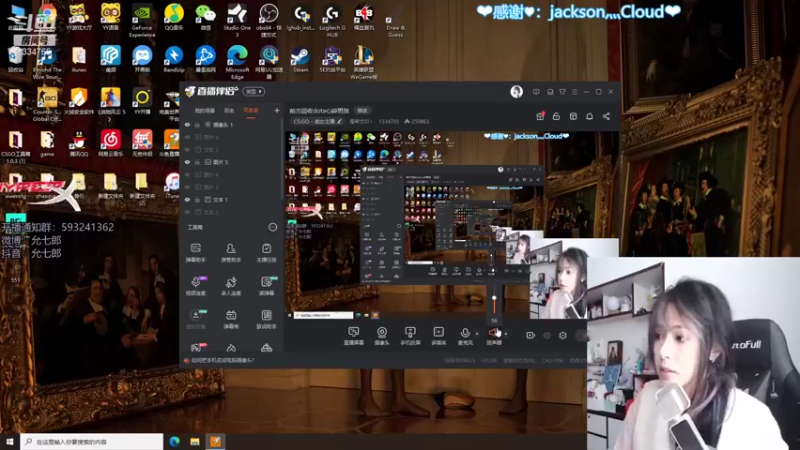Open the 弹幕秀 danmaku show tool
The image size is (800, 450).
pyautogui.click(x=231, y=319)
